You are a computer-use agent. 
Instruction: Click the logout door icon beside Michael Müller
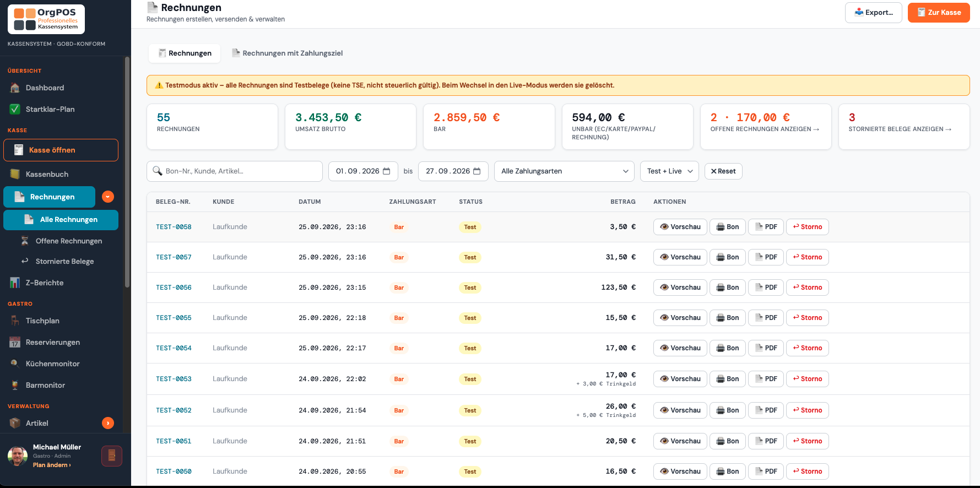point(112,456)
